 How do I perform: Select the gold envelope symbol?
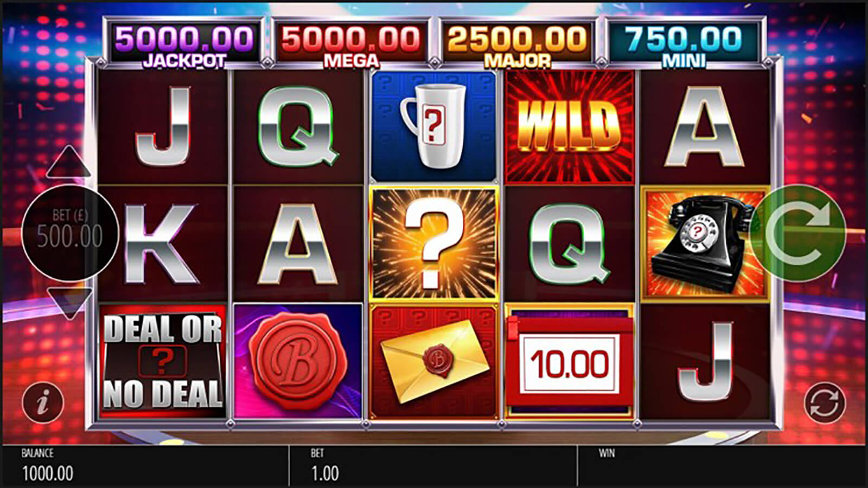point(433,362)
